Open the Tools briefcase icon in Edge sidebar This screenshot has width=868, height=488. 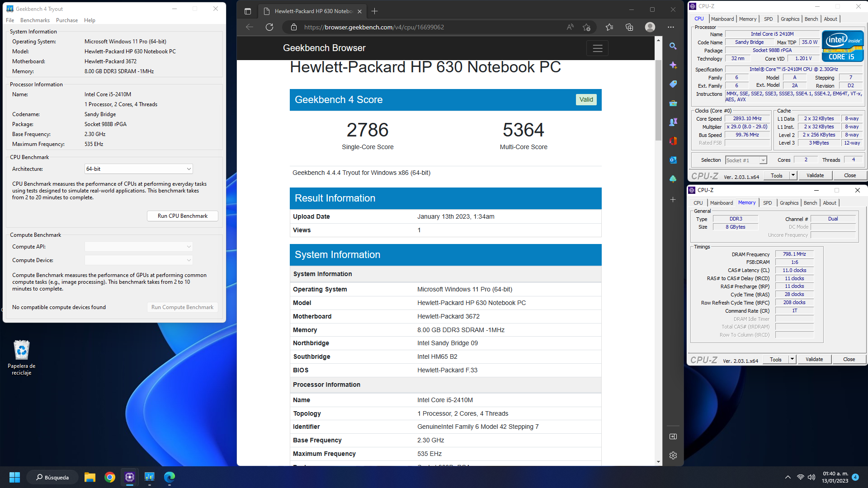click(x=673, y=103)
